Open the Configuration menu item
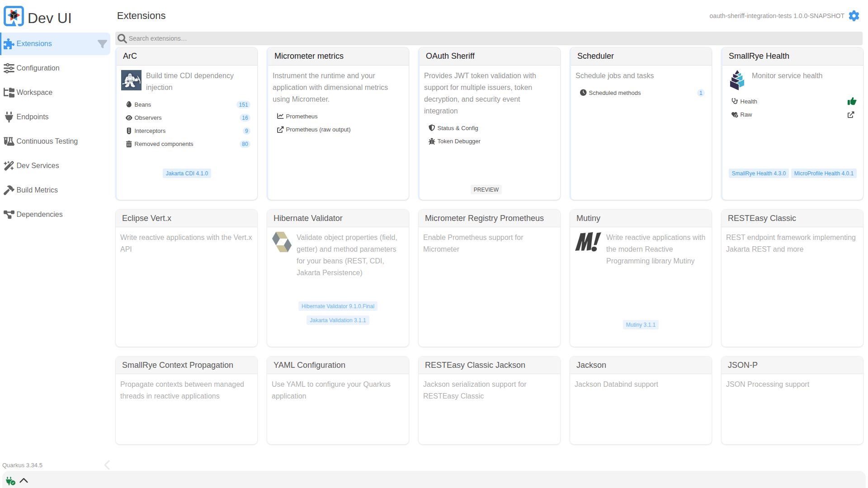Screen dimensions: 868x488 [x=38, y=68]
